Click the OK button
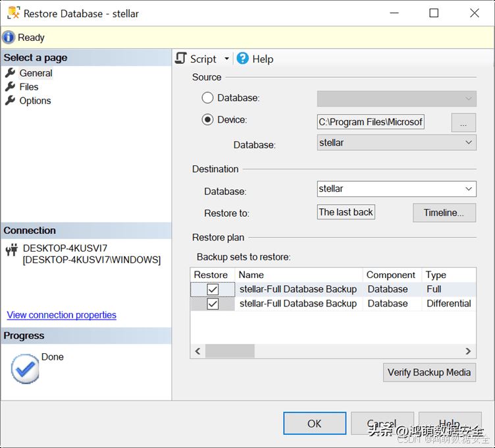495x448 pixels. point(315,424)
